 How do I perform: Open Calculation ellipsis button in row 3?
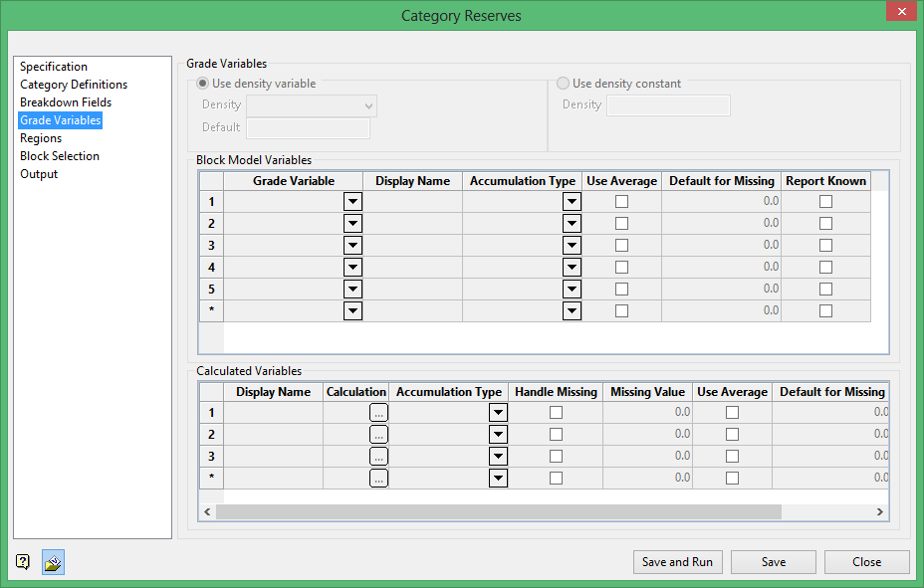378,457
